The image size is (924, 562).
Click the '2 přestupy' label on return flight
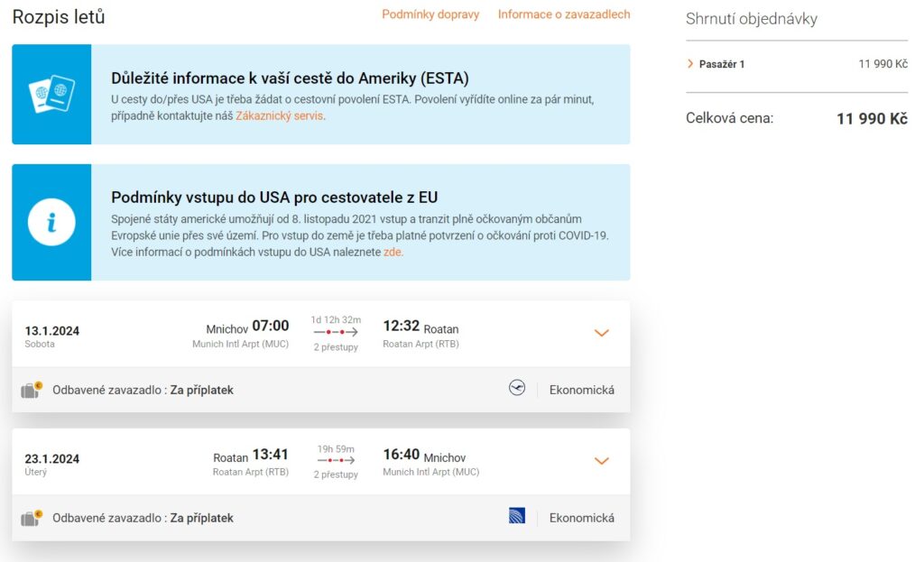click(x=336, y=474)
